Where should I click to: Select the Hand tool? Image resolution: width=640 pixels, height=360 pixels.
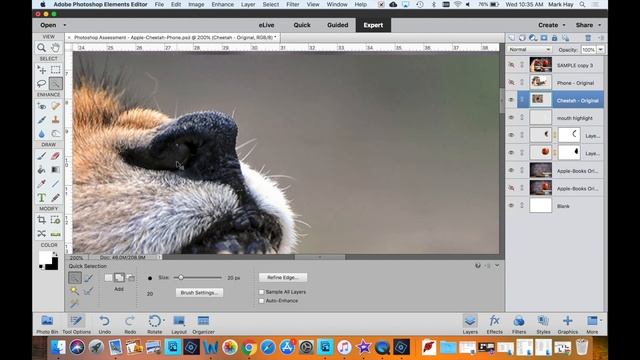point(56,48)
